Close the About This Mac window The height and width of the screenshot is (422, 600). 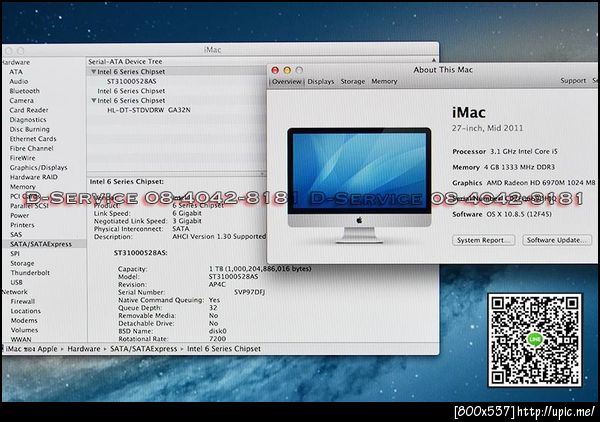[x=275, y=70]
